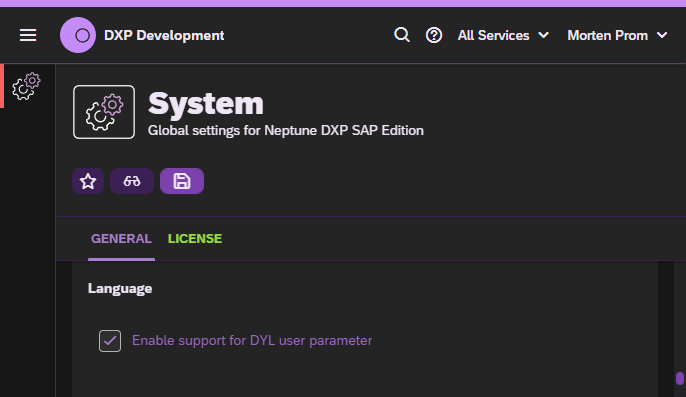Click the DXP Development title text
Image resolution: width=686 pixels, height=397 pixels.
(164, 35)
